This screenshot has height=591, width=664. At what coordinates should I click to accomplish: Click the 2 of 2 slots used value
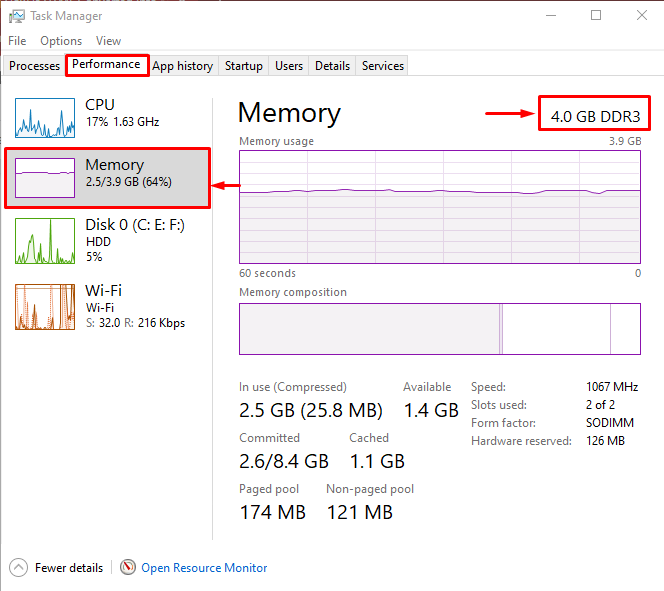[x=600, y=405]
